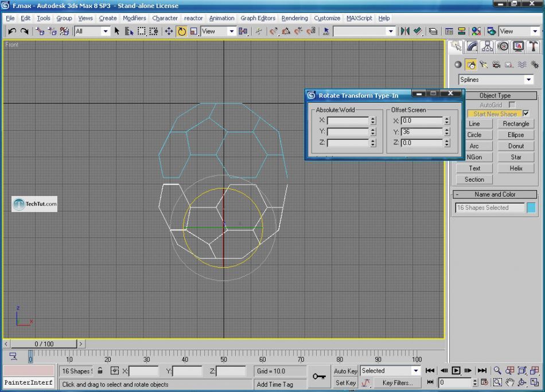Open the named selection sets dropdown
The height and width of the screenshot is (392, 545).
pos(364,32)
